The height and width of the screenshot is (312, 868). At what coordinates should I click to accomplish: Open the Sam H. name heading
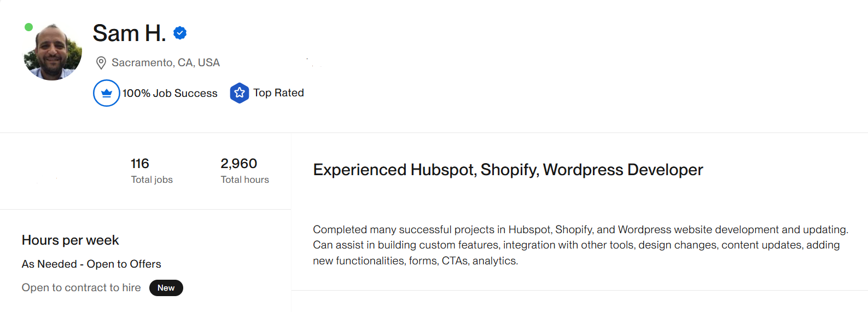coord(129,33)
